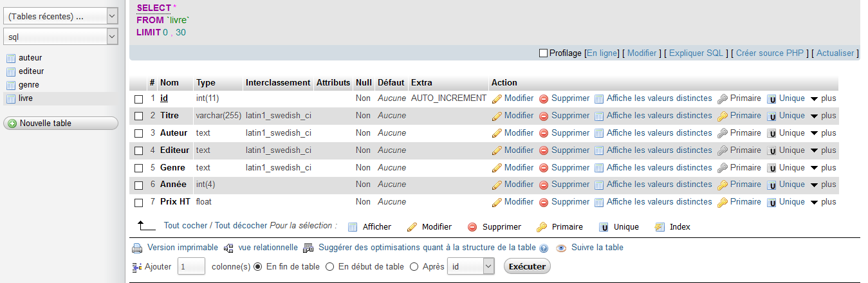Viewport: 868px width, 283px height.
Task: Click the eye icon for Suivre la table
Action: pos(561,248)
